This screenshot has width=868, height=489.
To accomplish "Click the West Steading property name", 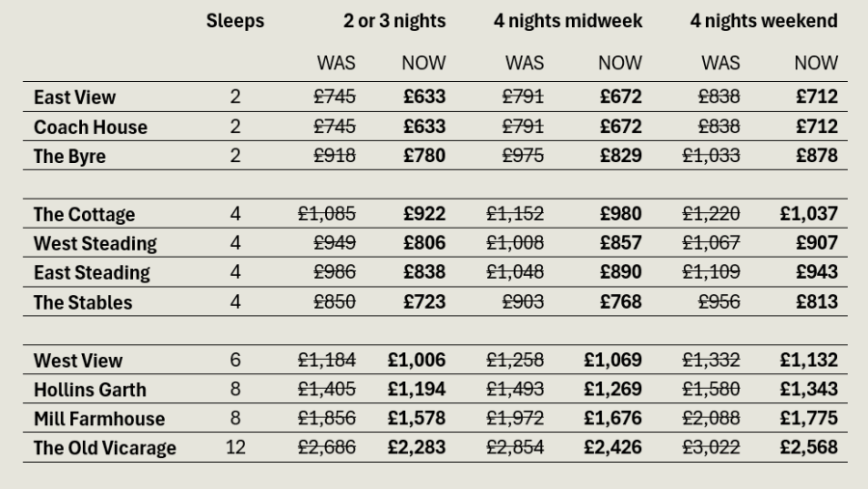I will 95,244.
